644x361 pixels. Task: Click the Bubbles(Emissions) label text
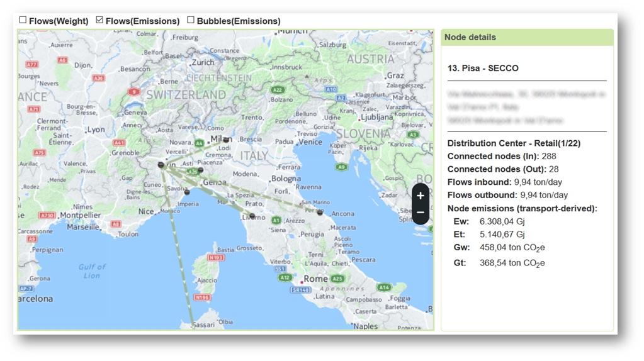coord(239,21)
